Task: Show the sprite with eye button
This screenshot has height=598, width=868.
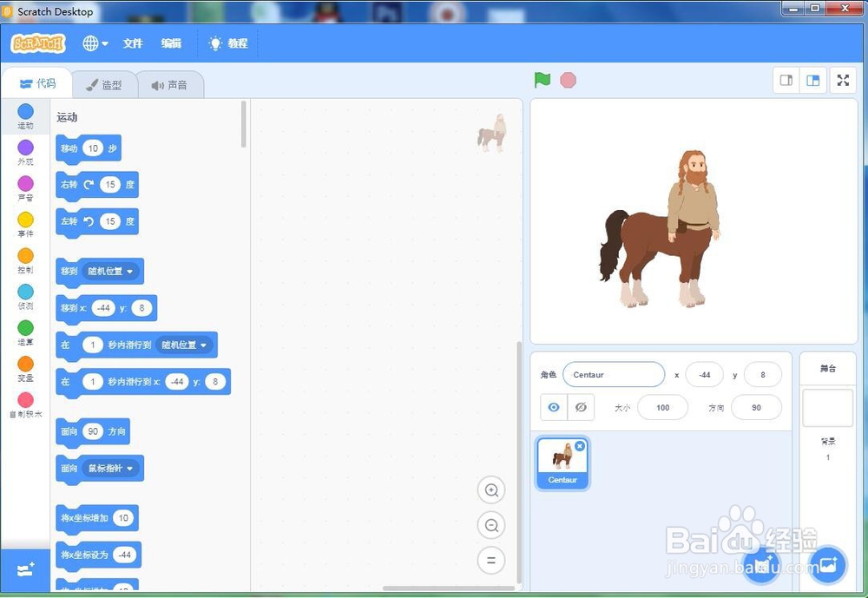Action: [554, 408]
